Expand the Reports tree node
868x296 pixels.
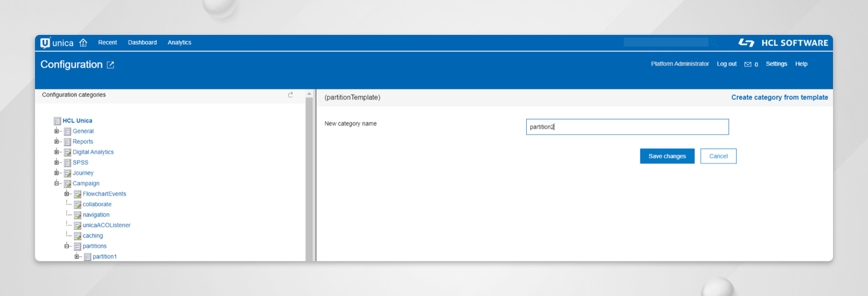coord(57,142)
